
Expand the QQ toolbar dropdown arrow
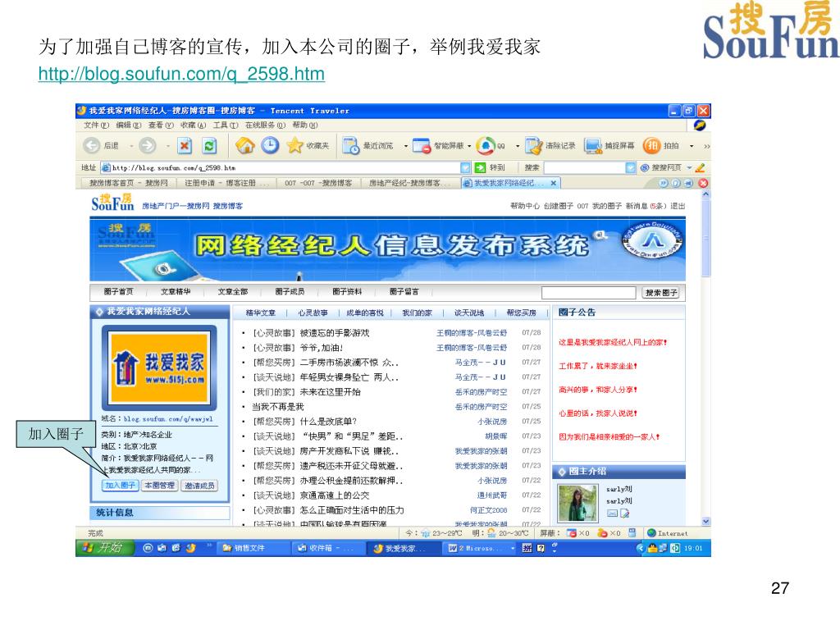518,146
